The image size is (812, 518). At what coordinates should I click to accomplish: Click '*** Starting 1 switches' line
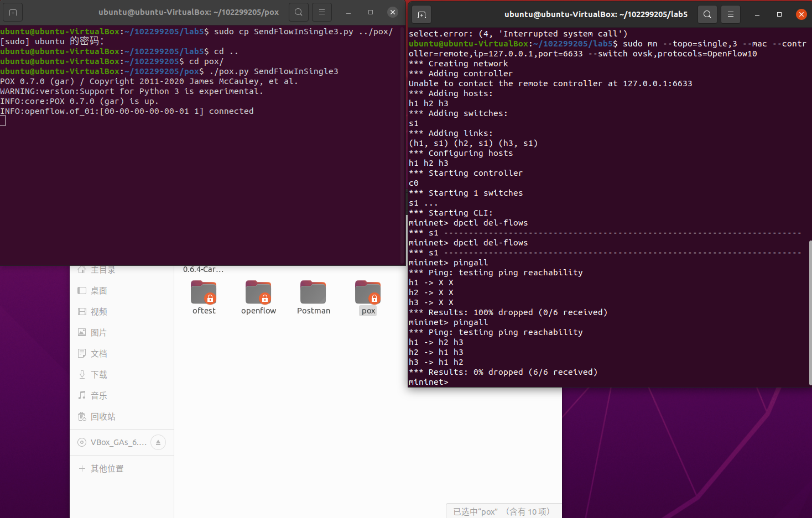466,193
